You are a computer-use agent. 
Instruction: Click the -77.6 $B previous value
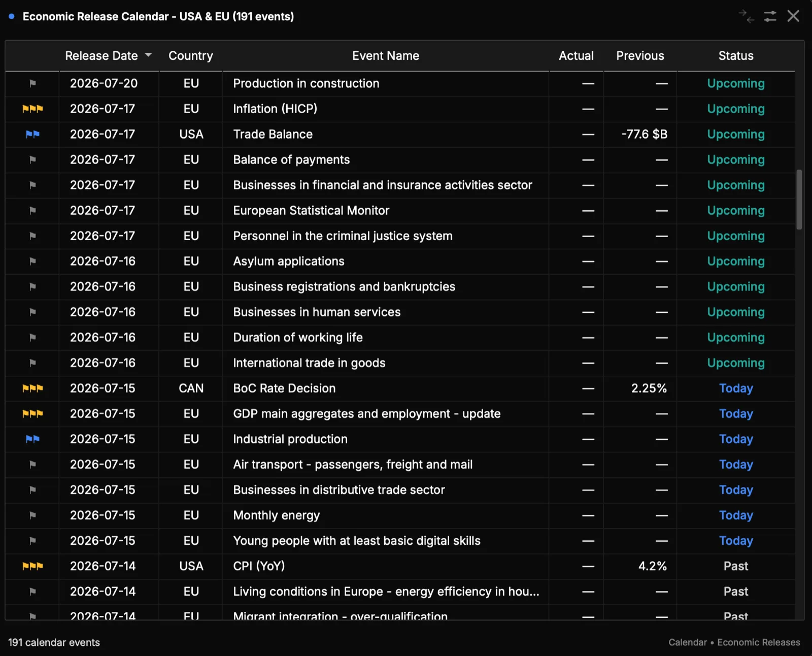pyautogui.click(x=644, y=134)
